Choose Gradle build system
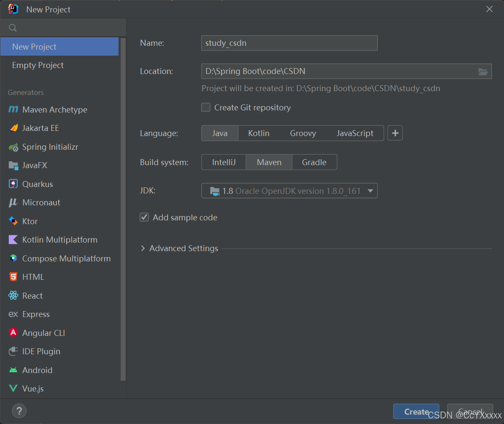This screenshot has height=424, width=504. (x=314, y=162)
